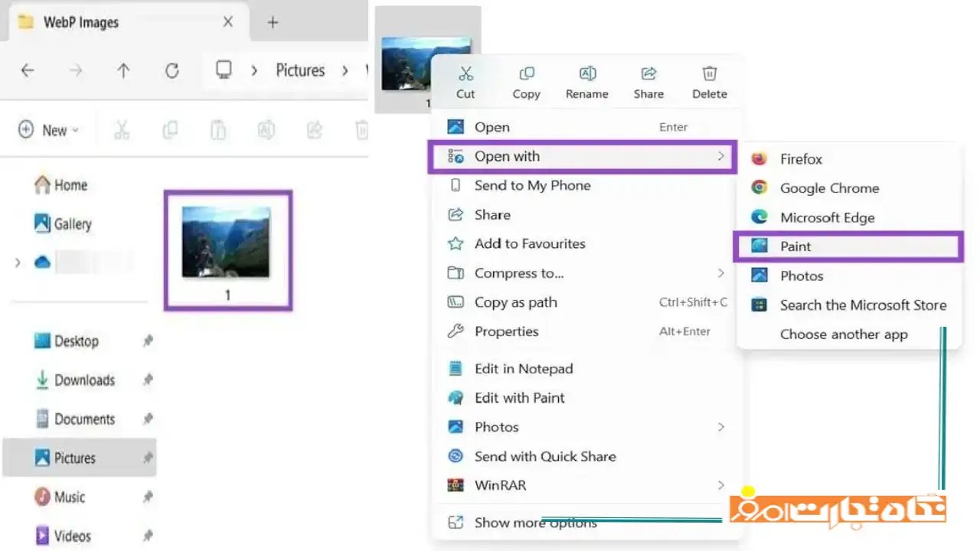
Task: Expand the OneDrive tree node chevron
Action: [x=18, y=263]
